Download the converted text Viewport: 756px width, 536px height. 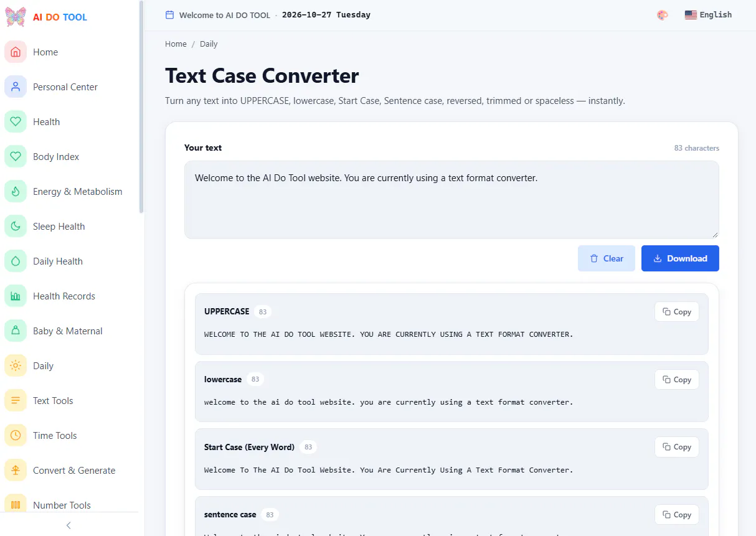click(x=680, y=258)
